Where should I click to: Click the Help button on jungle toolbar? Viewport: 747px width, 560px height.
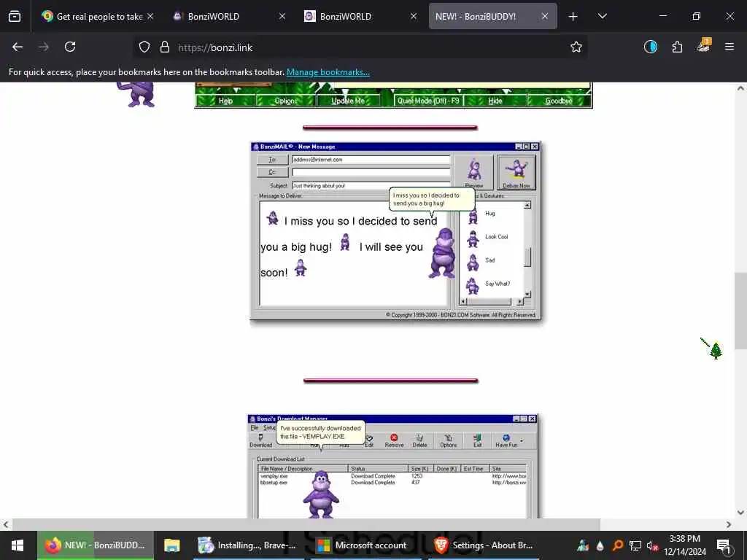click(225, 101)
